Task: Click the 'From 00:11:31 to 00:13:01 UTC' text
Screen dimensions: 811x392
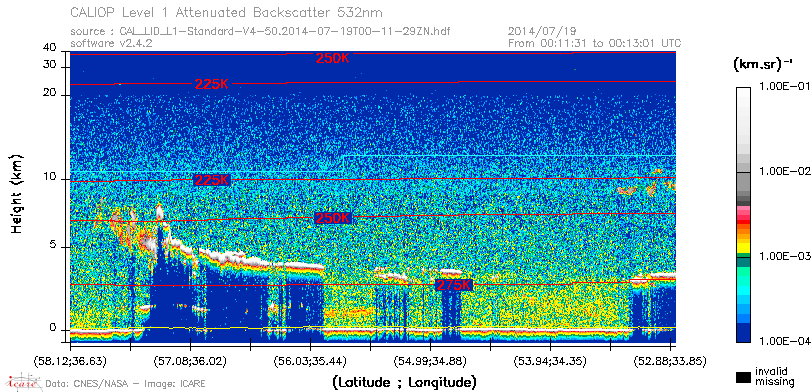Action: pos(595,43)
